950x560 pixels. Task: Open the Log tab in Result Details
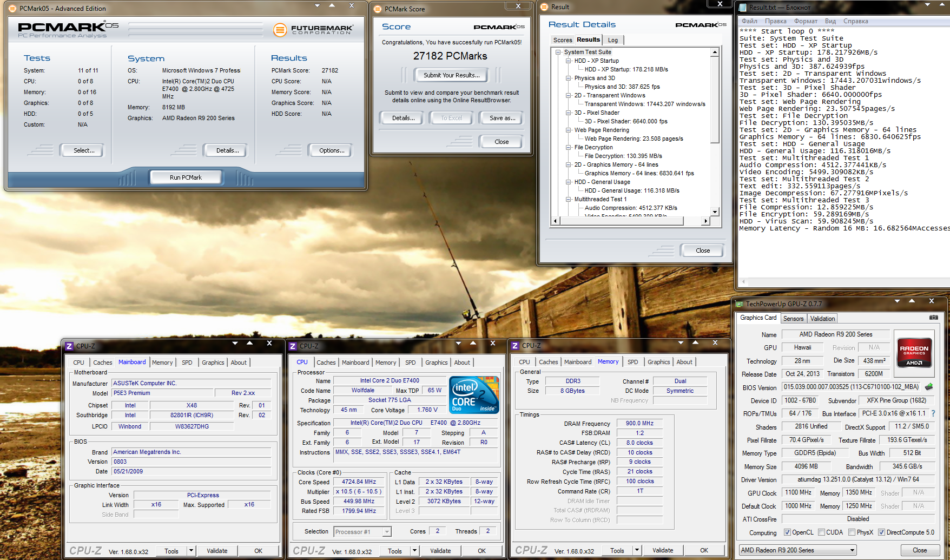pos(613,40)
